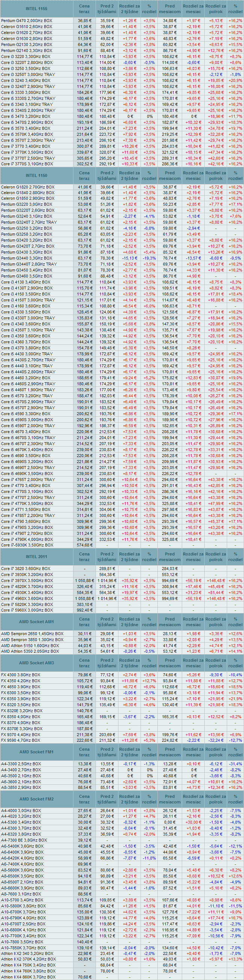Click A8-7600 3,1GHz BOX entry
This screenshot has width=244, height=980.
point(21,894)
